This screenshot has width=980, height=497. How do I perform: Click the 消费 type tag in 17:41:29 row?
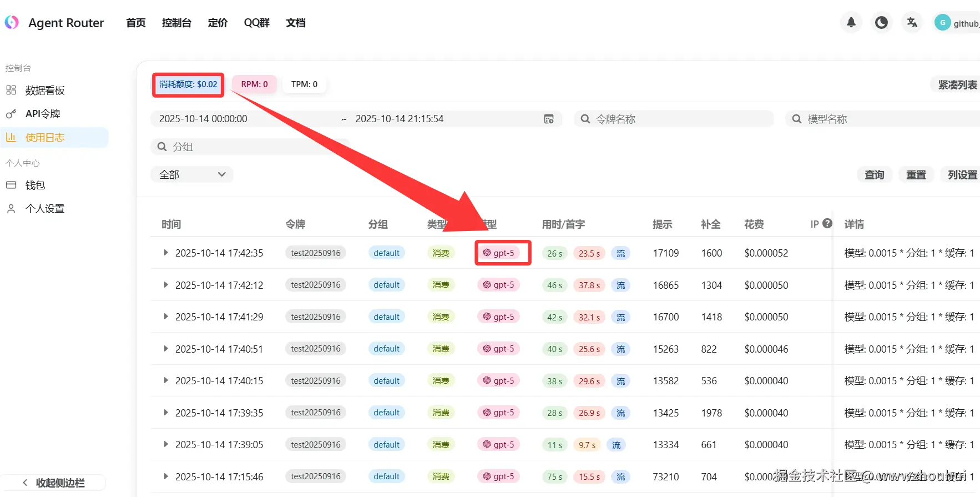pyautogui.click(x=441, y=317)
